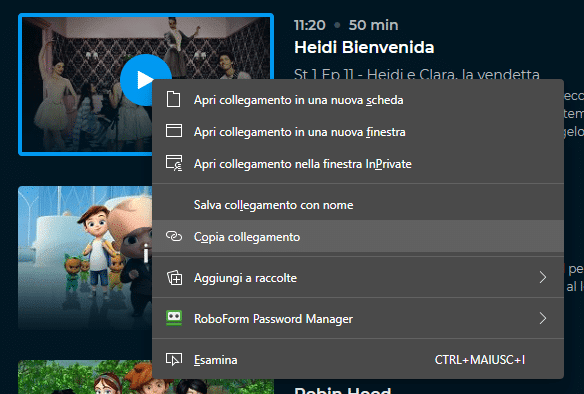Click the InPrivate window icon

174,163
